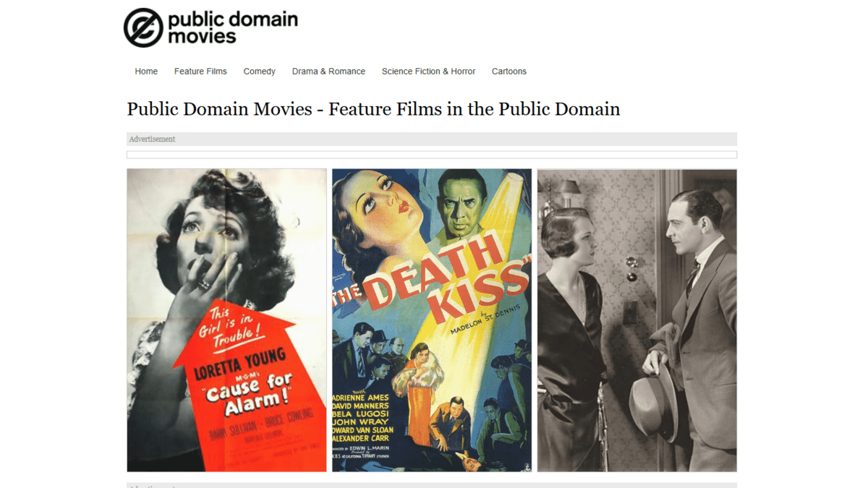Screen dimensions: 868x488
Task: Open Drama & Romance category
Action: (328, 72)
